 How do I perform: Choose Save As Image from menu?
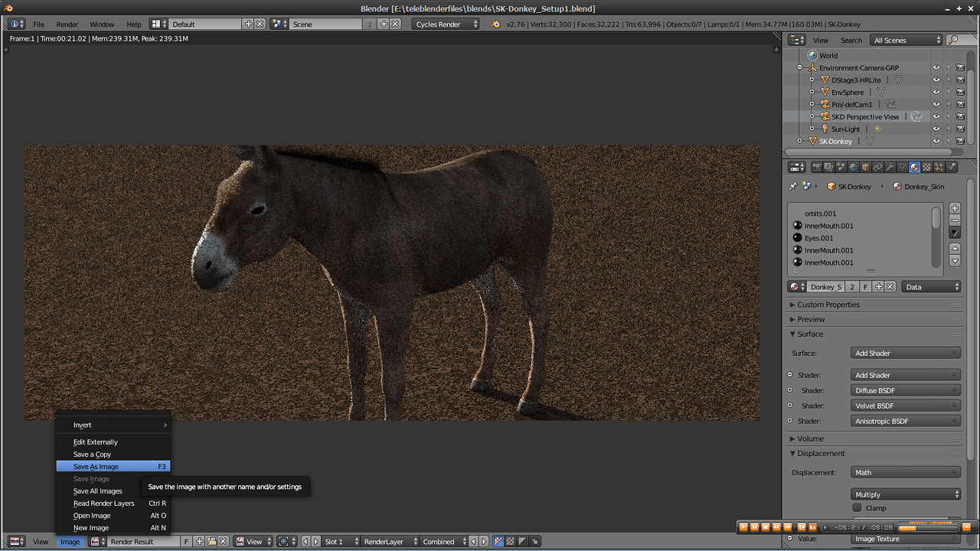pyautogui.click(x=96, y=467)
